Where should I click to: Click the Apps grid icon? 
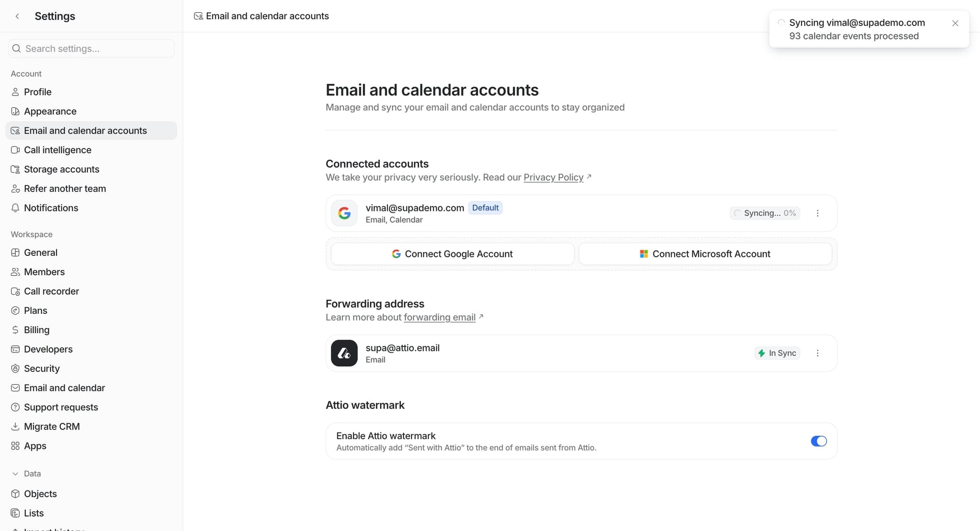point(15,446)
